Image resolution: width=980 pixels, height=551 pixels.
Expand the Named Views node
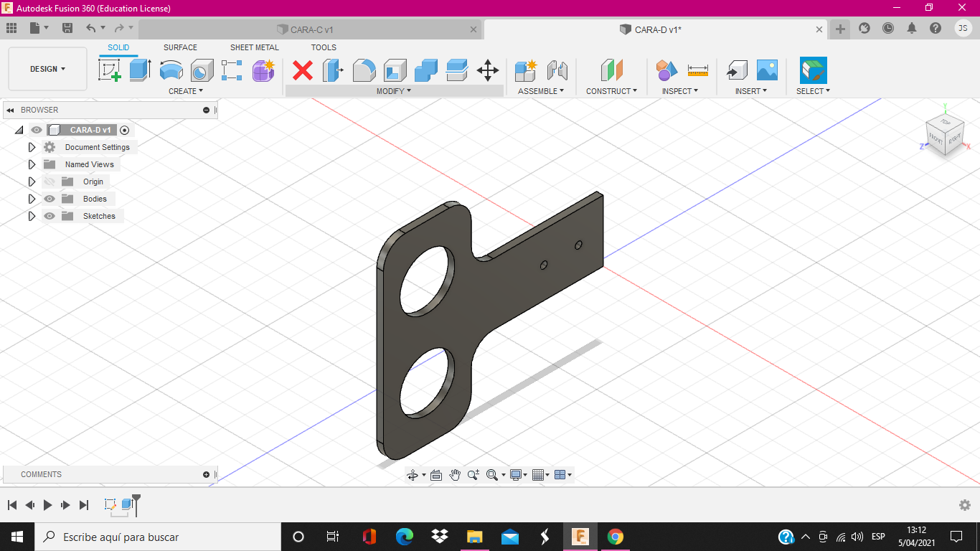pos(32,164)
